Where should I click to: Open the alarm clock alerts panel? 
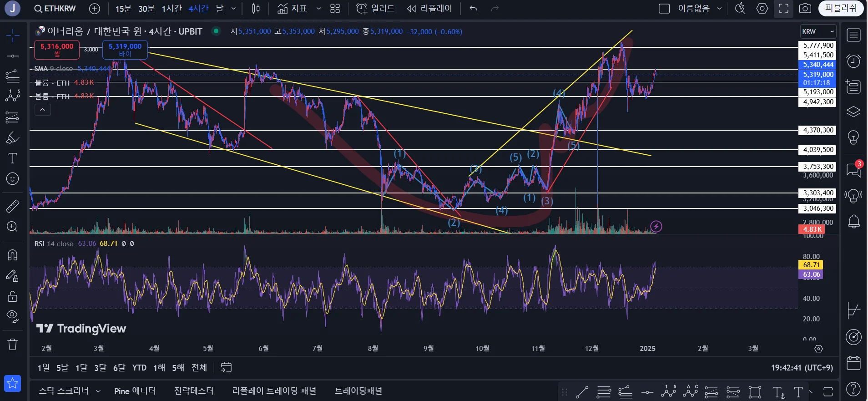[853, 61]
